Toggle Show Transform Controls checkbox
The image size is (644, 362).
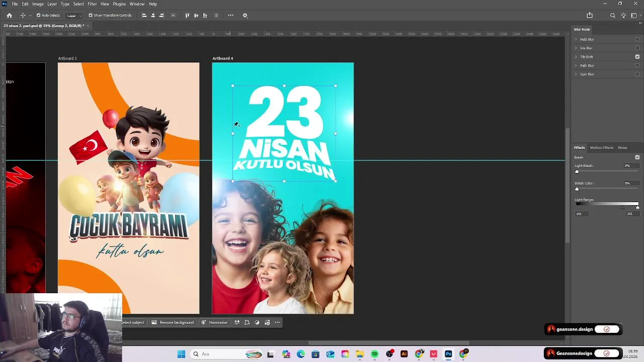91,16
